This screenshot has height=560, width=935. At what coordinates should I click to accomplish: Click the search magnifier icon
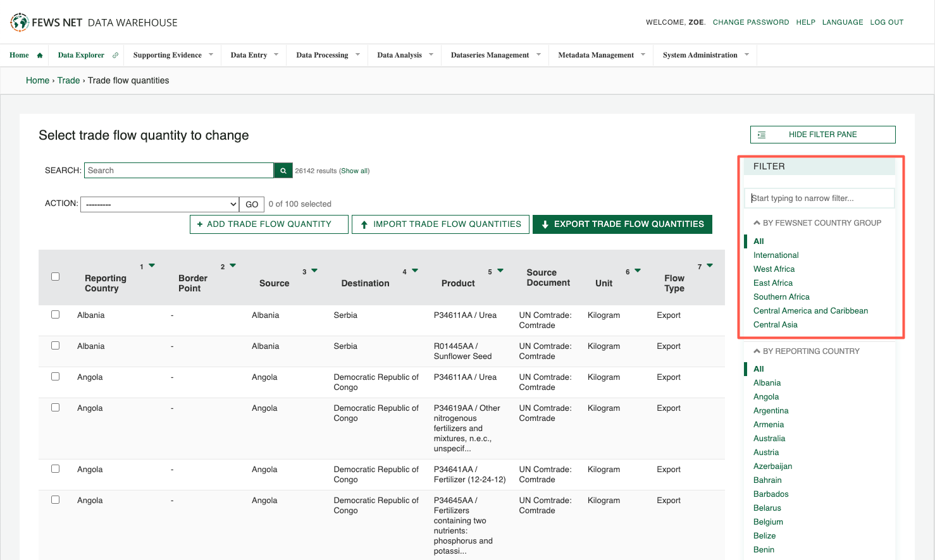pos(282,170)
